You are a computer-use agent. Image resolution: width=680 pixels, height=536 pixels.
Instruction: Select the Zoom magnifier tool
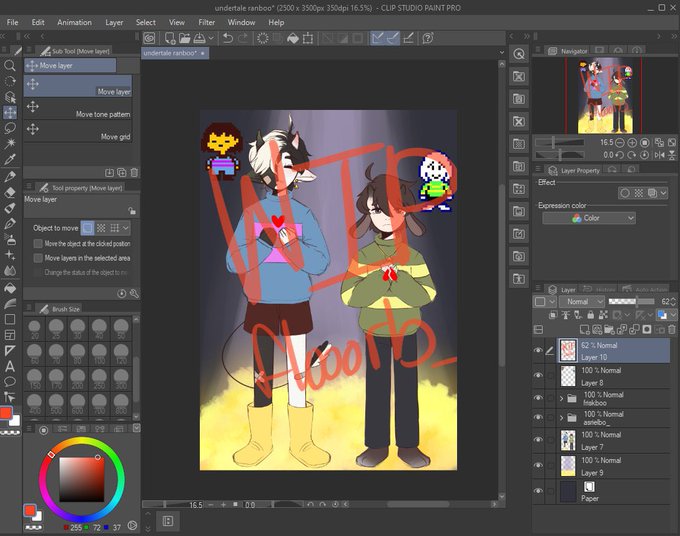pos(10,65)
